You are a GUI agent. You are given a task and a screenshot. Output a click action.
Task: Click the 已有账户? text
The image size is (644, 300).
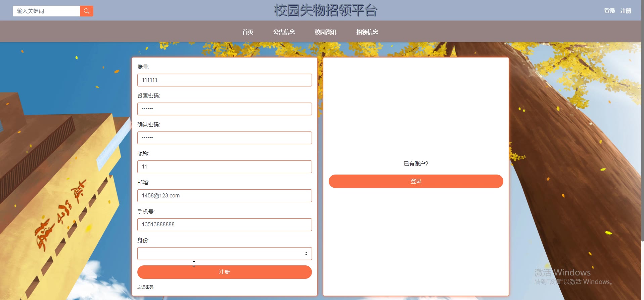coord(416,164)
